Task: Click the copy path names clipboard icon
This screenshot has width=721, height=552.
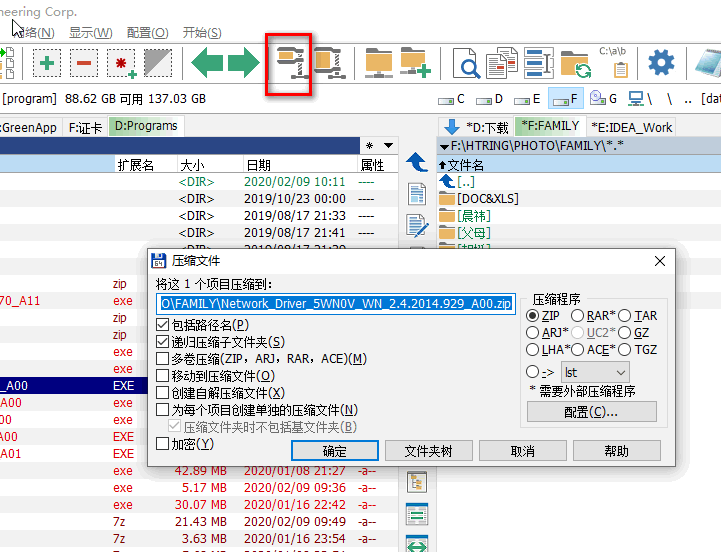Action: [x=614, y=63]
